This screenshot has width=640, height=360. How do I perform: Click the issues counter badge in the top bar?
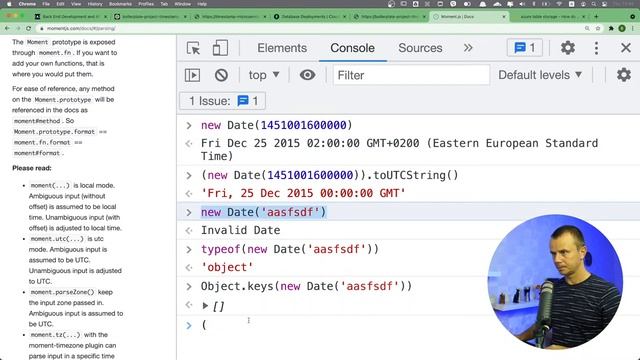(x=524, y=48)
